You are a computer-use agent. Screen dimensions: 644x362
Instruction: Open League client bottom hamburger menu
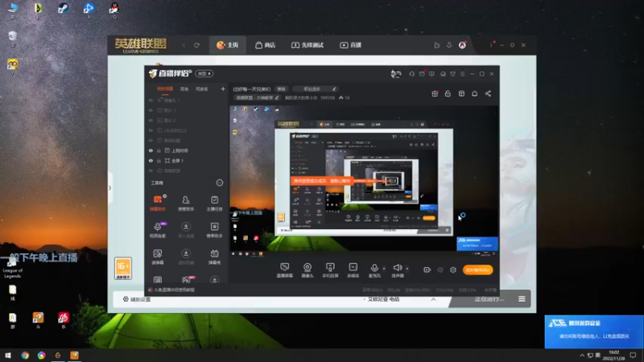tap(522, 299)
